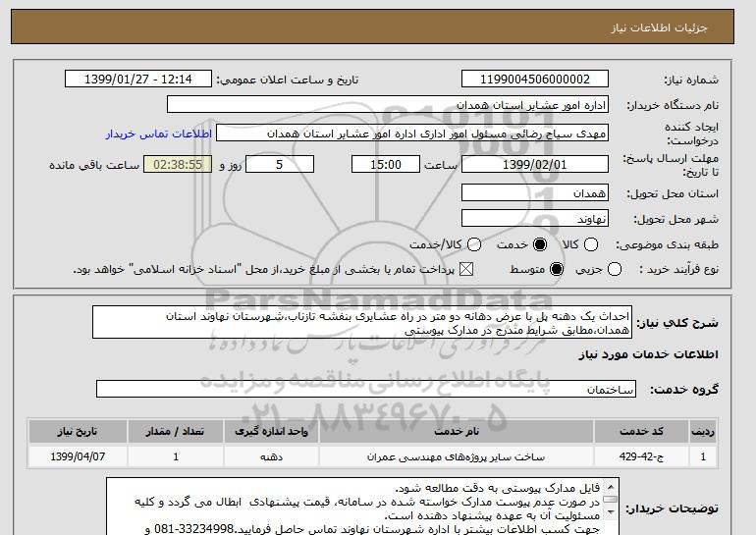Click need date cell 1399/04/07
Image resolution: width=756 pixels, height=535 pixels.
tap(78, 456)
